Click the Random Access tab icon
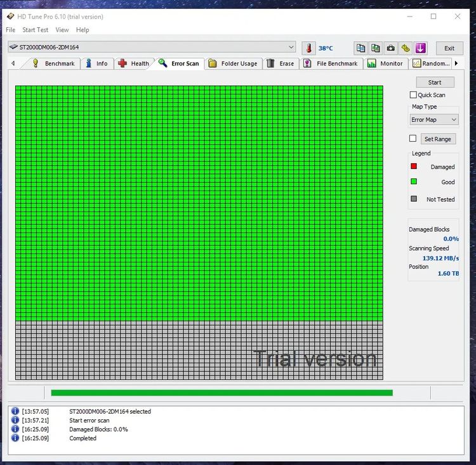This screenshot has height=465, width=476. (x=416, y=64)
